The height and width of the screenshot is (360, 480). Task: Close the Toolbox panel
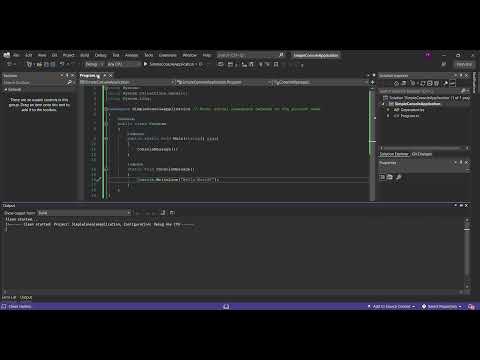[x=73, y=76]
